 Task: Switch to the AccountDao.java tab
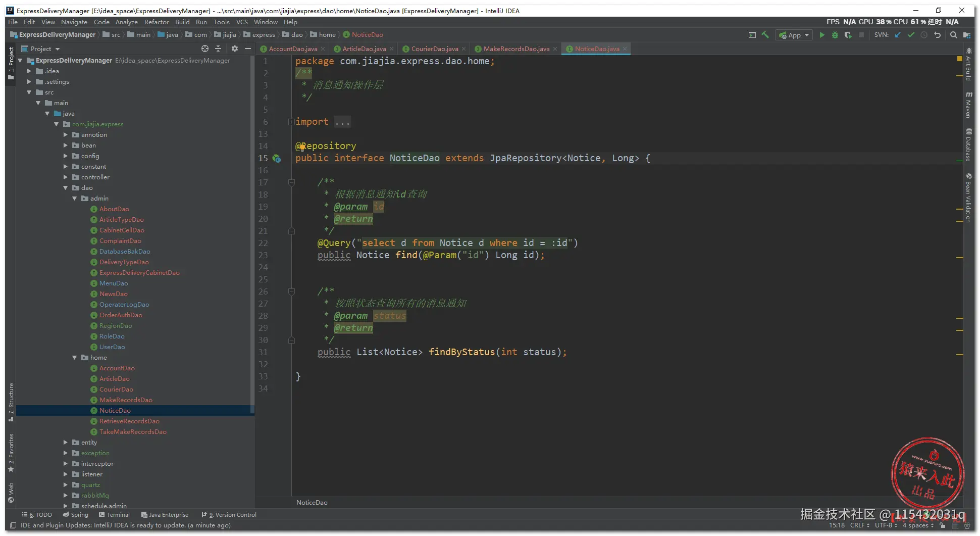click(x=293, y=49)
